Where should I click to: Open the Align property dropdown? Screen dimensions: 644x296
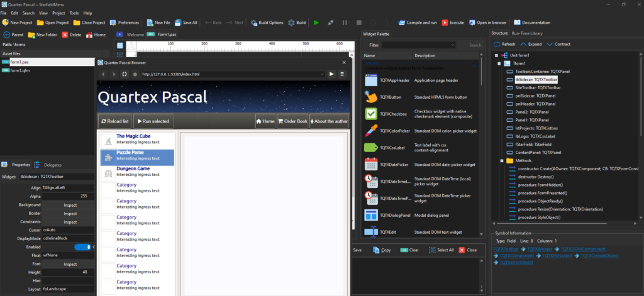(68, 188)
